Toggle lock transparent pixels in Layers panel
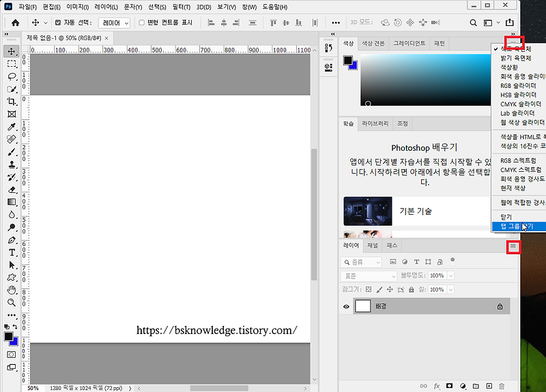 369,289
